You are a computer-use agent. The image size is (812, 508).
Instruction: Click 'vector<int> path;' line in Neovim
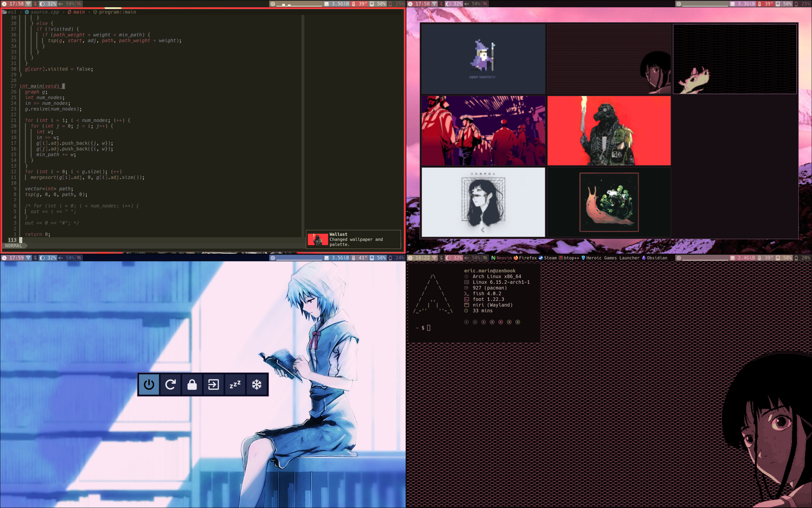(49, 188)
